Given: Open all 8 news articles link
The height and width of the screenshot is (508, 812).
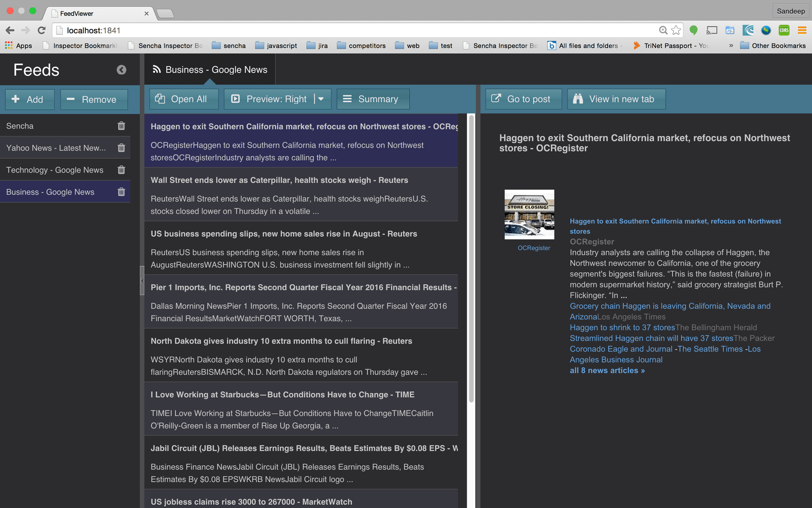Looking at the screenshot, I should (607, 371).
